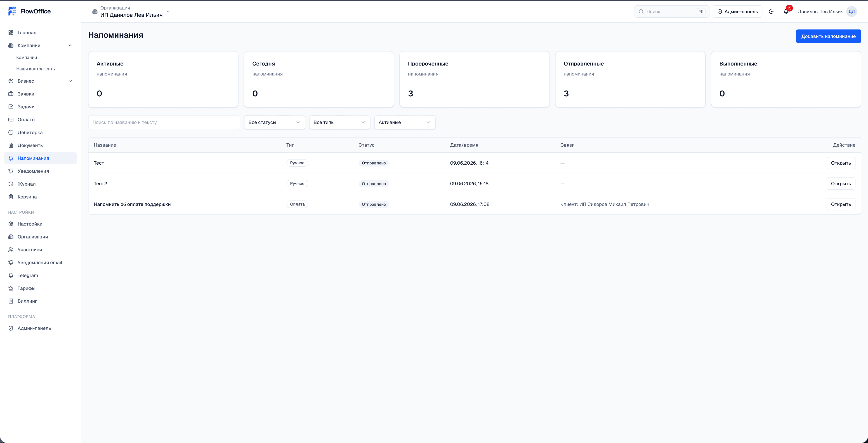The image size is (868, 443).
Task: Focus the Поиск по названию и тексту field
Action: click(164, 122)
